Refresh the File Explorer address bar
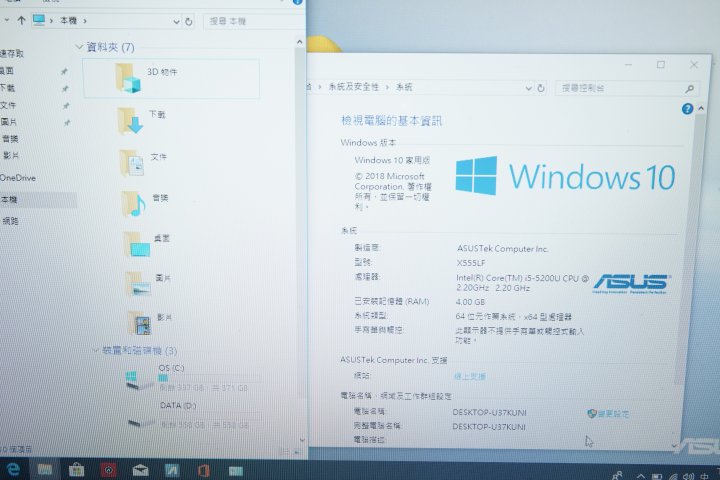The image size is (720, 480). point(188,22)
